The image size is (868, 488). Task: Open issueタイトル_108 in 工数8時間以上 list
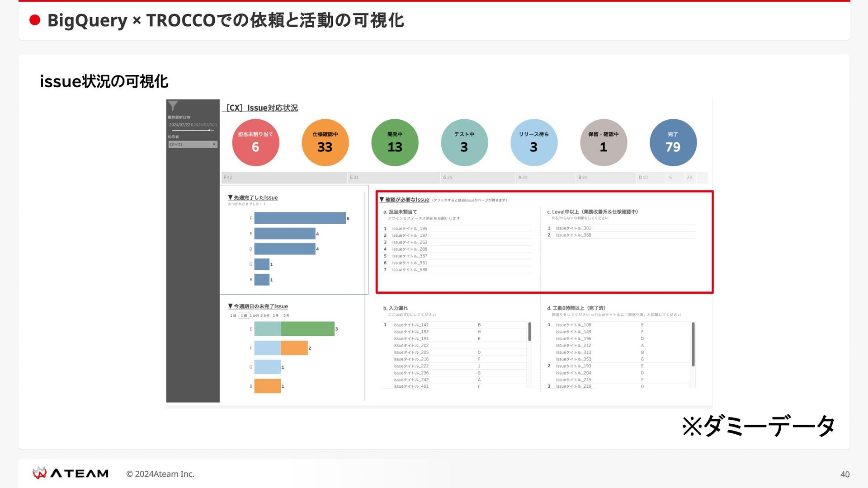coord(573,325)
